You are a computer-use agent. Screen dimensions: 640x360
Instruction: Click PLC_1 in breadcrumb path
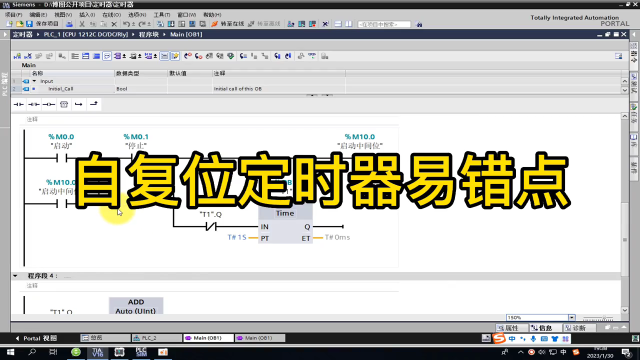[x=86, y=35]
